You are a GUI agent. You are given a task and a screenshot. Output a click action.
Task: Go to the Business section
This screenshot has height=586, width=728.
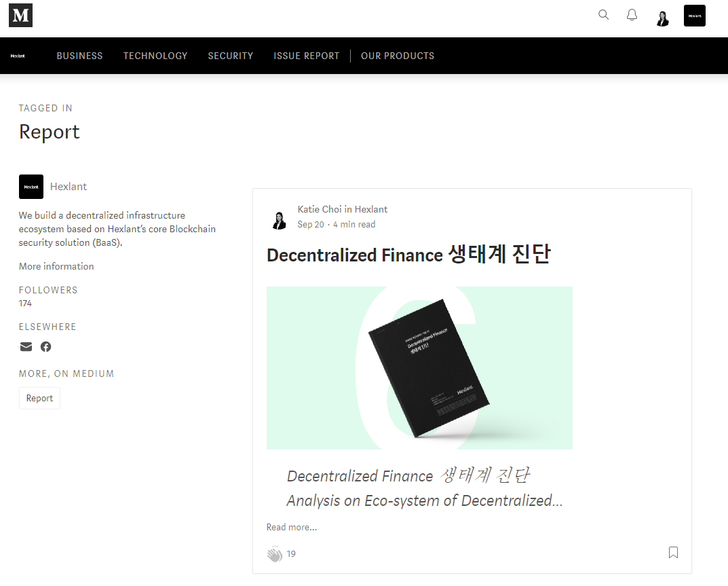coord(79,56)
